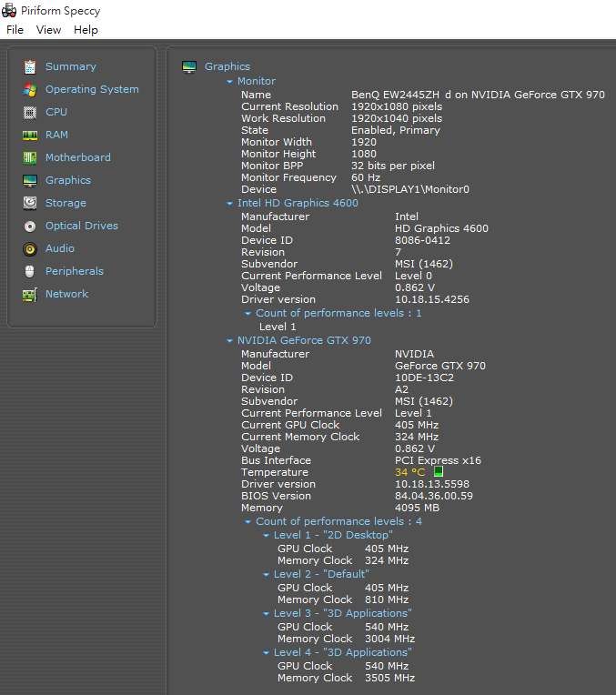The width and height of the screenshot is (616, 695).
Task: Click the Operating System Windows flag icon
Action: tap(30, 89)
